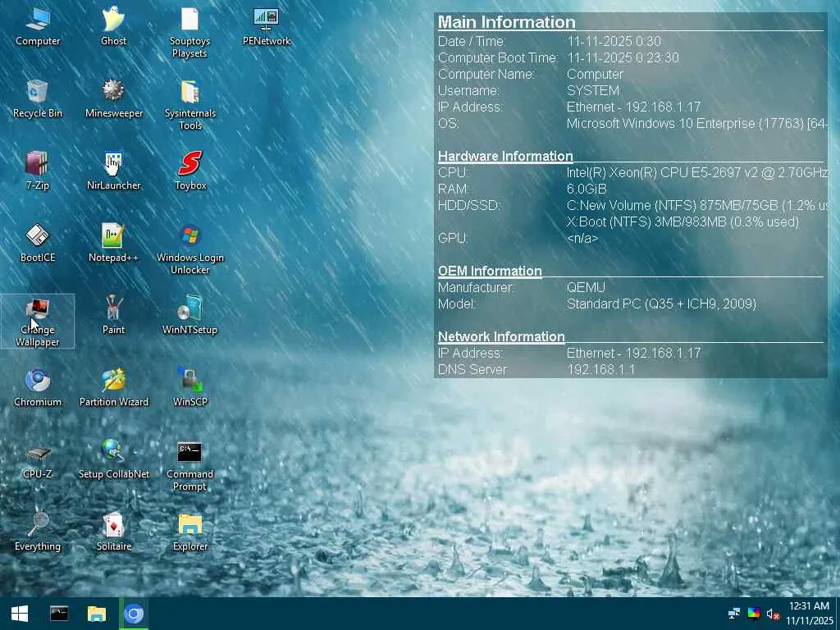The width and height of the screenshot is (840, 630).
Task: Click the 7-Zip desktop icon
Action: point(38,171)
